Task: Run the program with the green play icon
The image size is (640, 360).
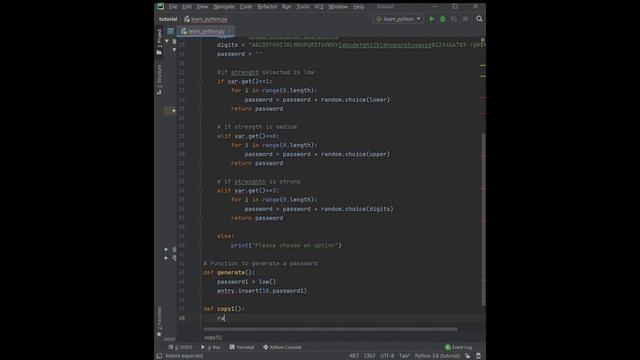Action: point(431,19)
